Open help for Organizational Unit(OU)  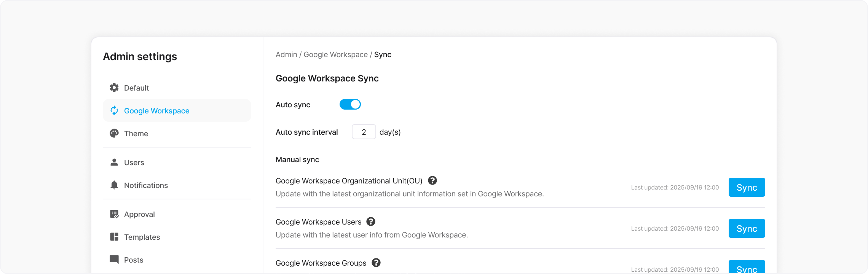click(432, 180)
